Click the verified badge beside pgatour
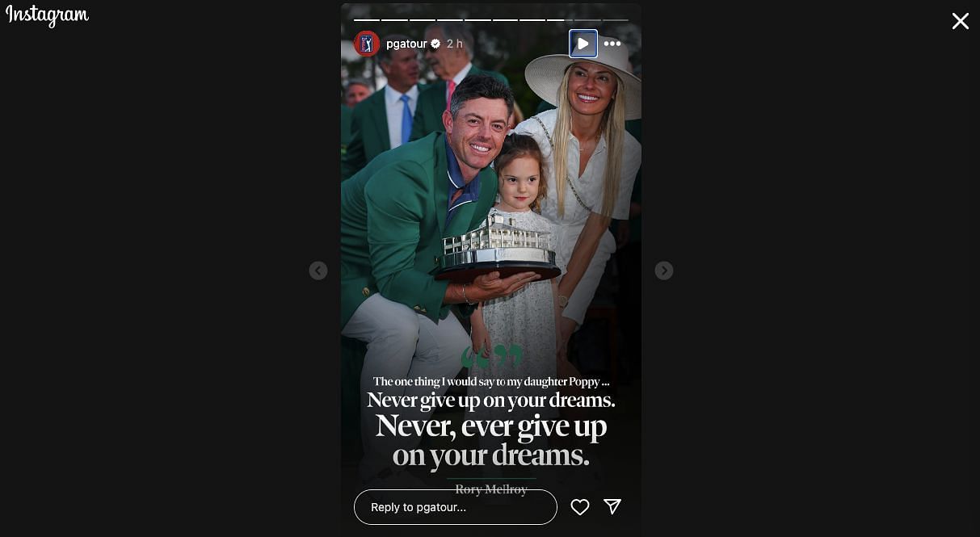Image resolution: width=980 pixels, height=537 pixels. [x=435, y=44]
